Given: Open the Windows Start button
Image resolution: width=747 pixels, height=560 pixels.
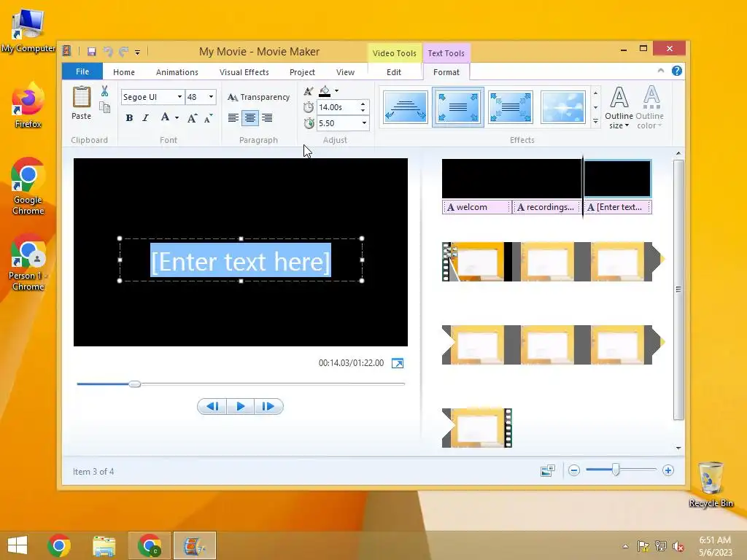Looking at the screenshot, I should (18, 545).
